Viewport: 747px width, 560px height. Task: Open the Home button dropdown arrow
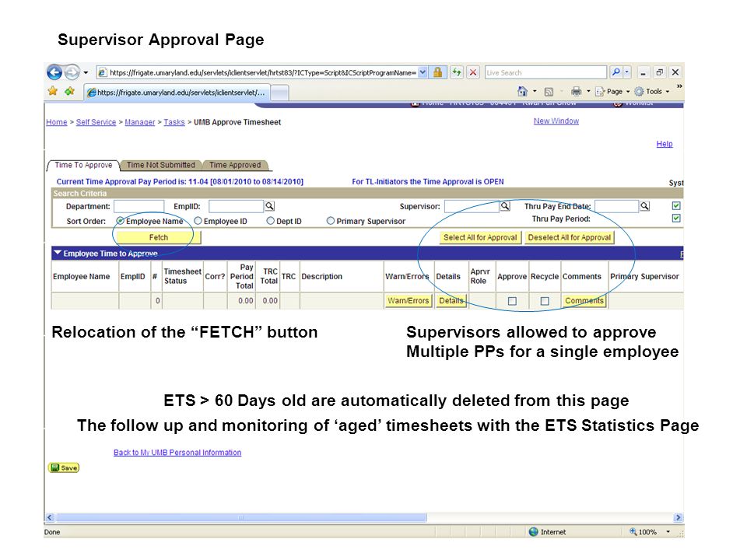coord(535,91)
